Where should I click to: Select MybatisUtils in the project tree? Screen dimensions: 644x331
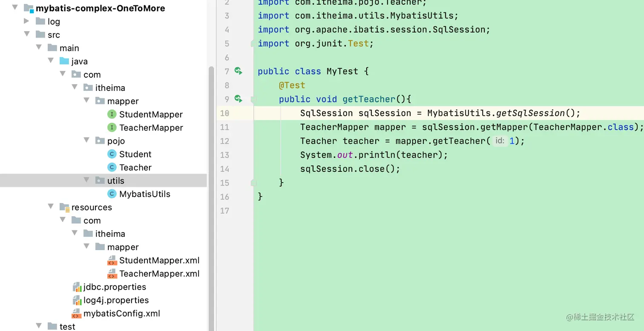click(x=145, y=194)
